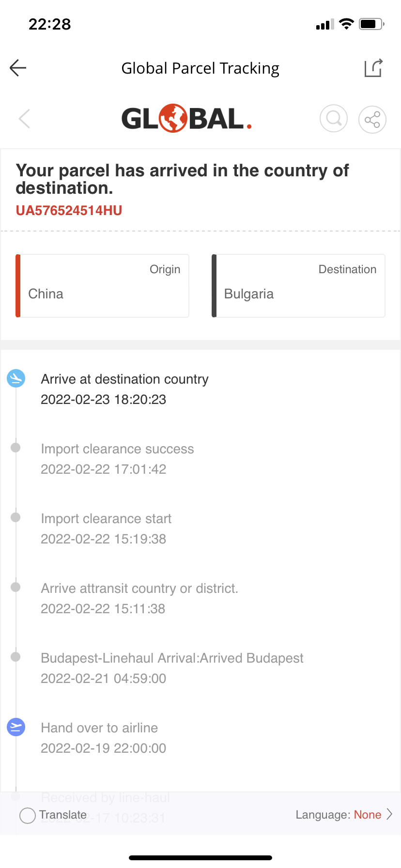
Task: Tap the Arrive attransit country or district entry
Action: click(x=139, y=598)
